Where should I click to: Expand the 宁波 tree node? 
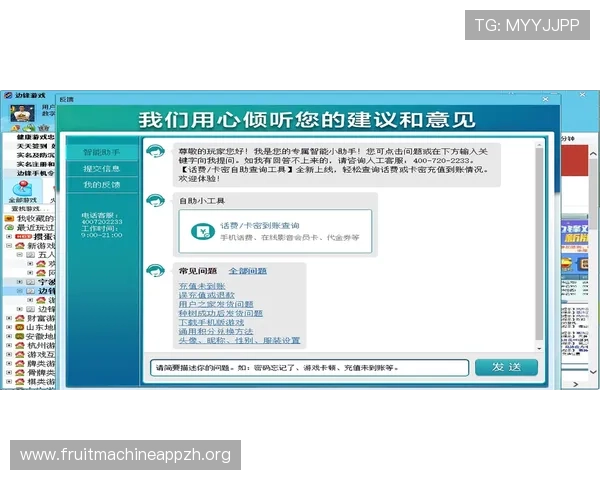click(20, 282)
